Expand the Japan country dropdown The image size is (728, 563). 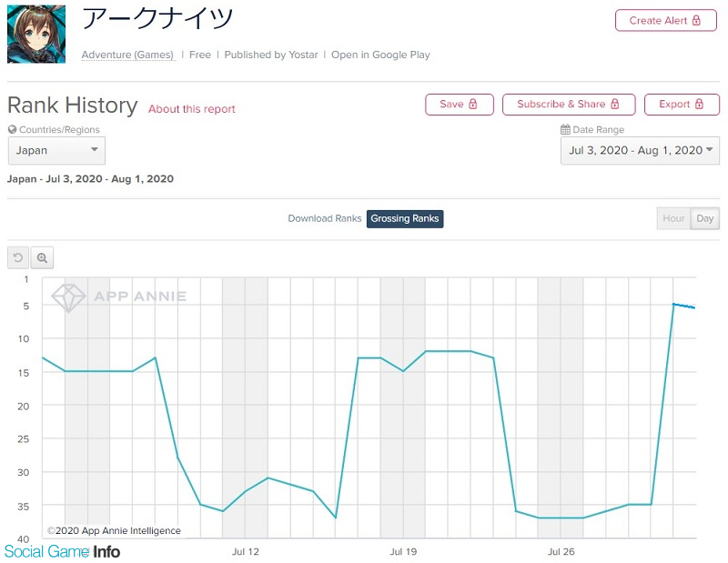coord(56,150)
